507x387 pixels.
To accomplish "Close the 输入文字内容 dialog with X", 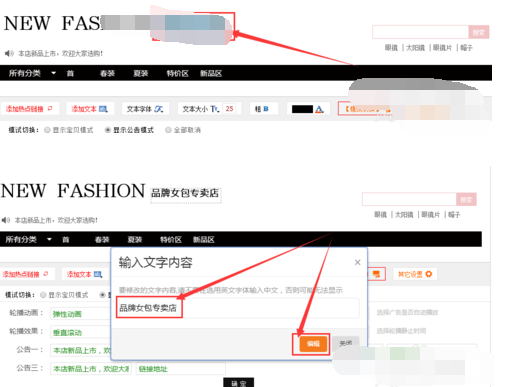I will click(357, 262).
